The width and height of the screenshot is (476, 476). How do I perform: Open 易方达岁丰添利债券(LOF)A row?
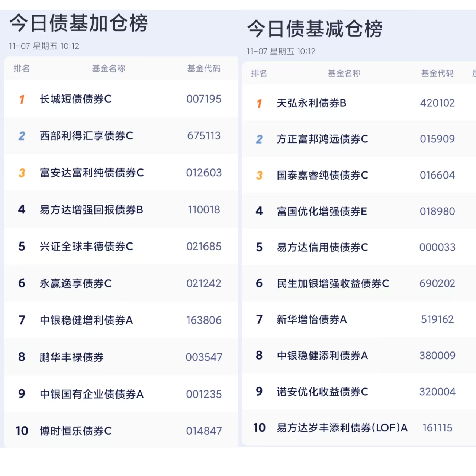click(x=359, y=428)
